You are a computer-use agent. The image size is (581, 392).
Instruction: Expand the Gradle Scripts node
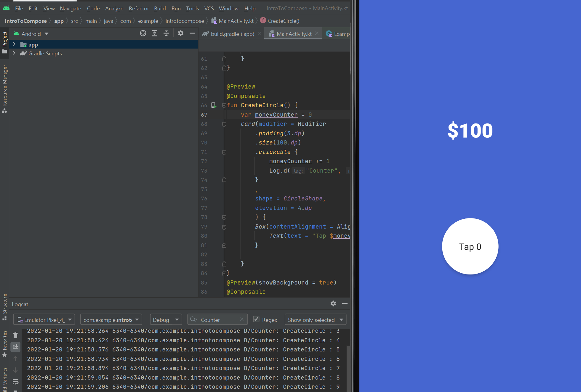14,53
